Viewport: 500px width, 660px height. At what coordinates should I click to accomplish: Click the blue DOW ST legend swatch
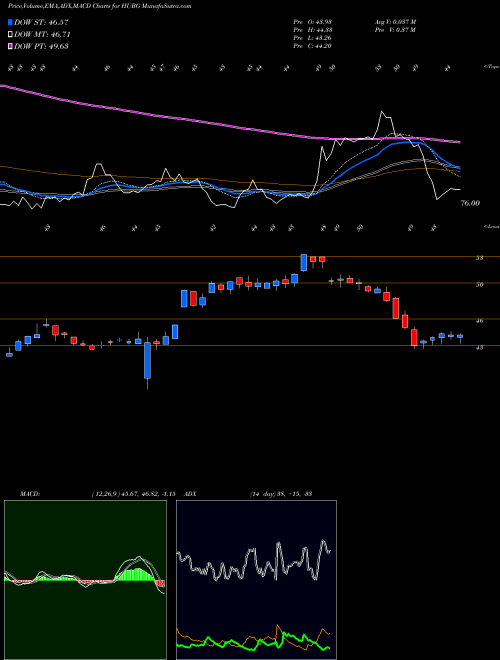(x=11, y=22)
